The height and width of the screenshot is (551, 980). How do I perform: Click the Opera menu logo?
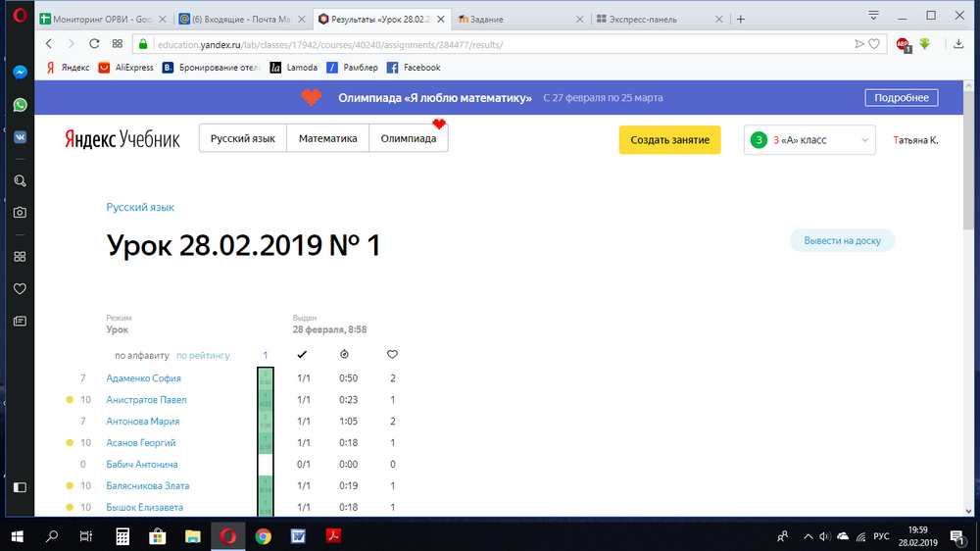(x=19, y=18)
